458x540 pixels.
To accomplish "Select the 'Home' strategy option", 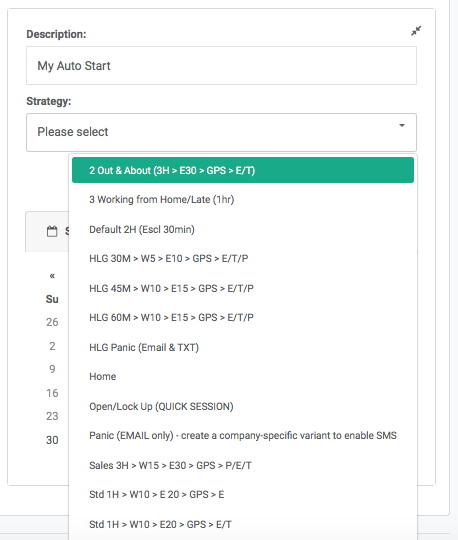I will (243, 376).
